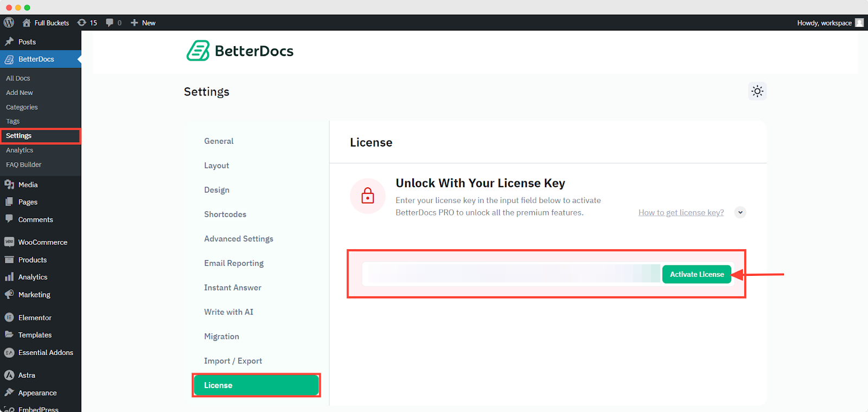Viewport: 868px width, 412px height.
Task: Click the Essential Addons icon
Action: coord(9,352)
